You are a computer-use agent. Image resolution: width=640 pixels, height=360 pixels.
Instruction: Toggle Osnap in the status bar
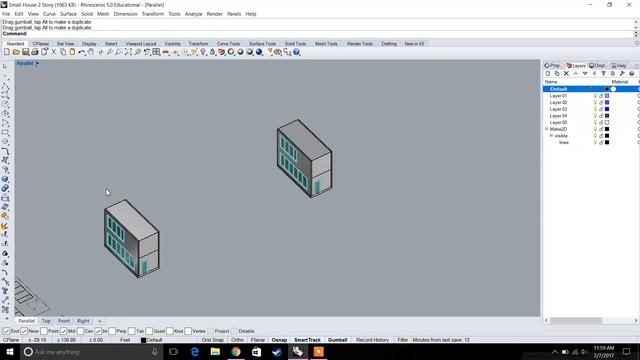(279, 340)
